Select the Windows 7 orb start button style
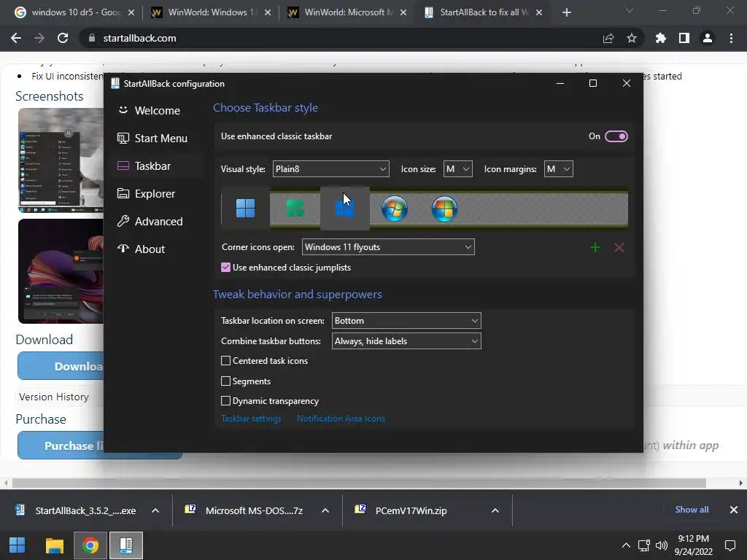Image resolution: width=747 pixels, height=560 pixels. [x=395, y=209]
